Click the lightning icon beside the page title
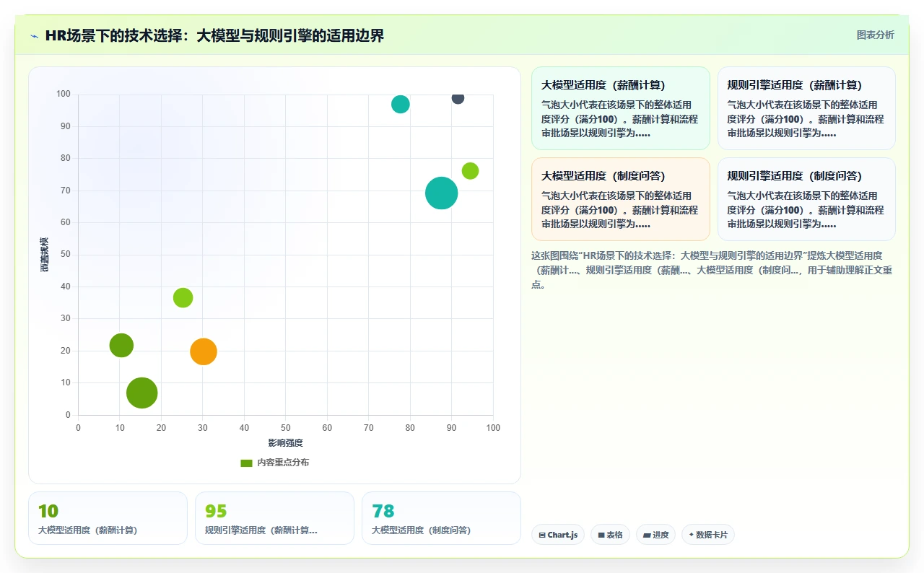The height and width of the screenshot is (573, 924). 34,36
